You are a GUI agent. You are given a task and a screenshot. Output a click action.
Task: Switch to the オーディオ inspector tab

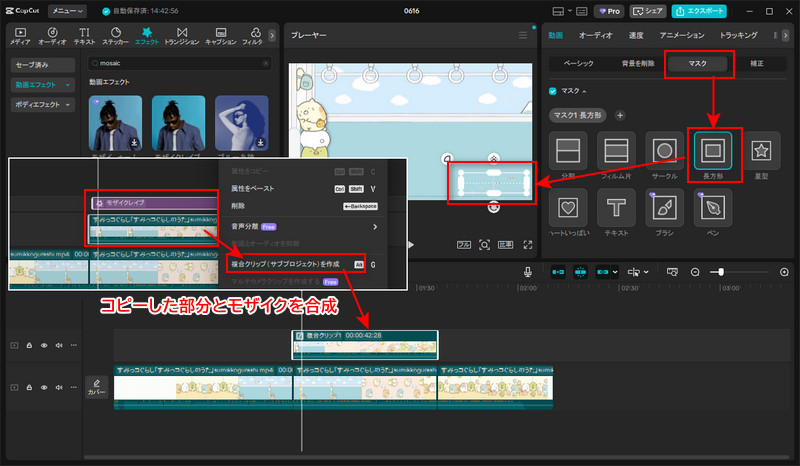[595, 35]
